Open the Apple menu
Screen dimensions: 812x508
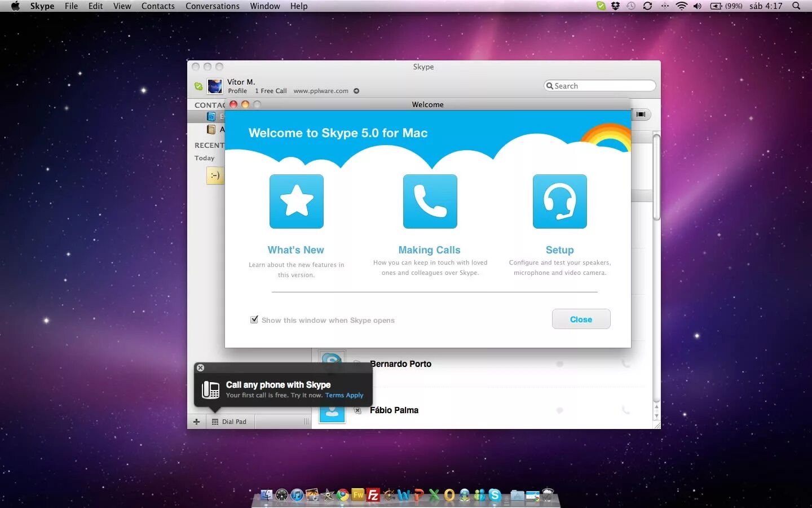(15, 6)
